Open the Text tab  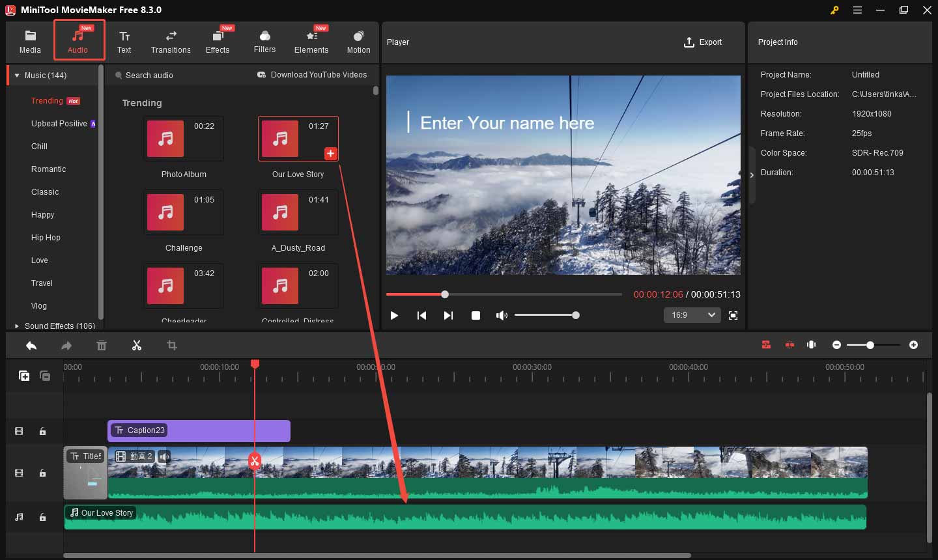click(x=124, y=41)
